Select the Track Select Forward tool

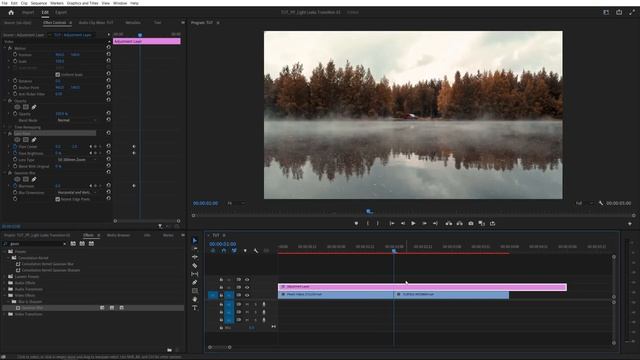195,249
